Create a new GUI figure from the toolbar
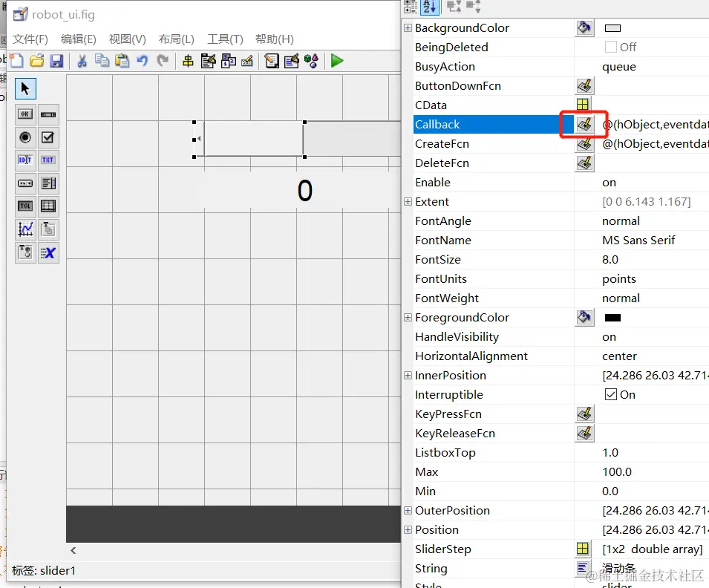Screen dimensions: 709x588 pyautogui.click(x=16, y=61)
